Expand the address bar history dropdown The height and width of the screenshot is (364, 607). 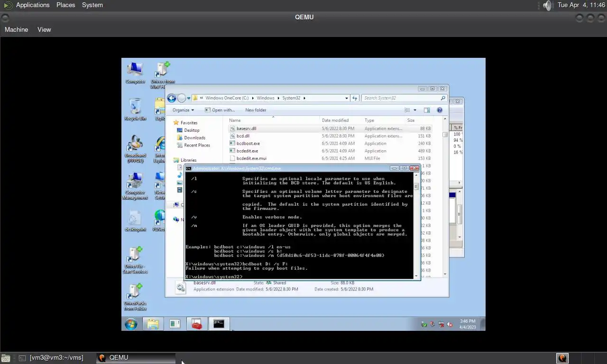pos(347,98)
